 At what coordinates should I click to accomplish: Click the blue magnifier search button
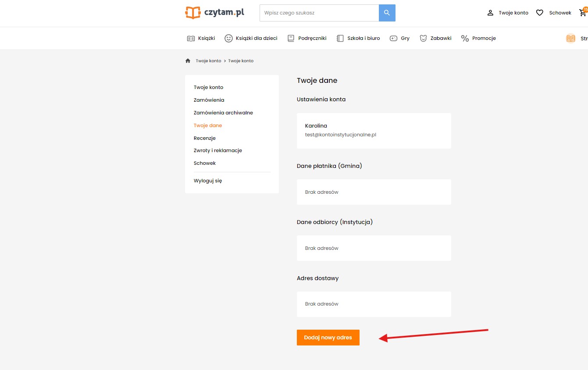coord(387,13)
